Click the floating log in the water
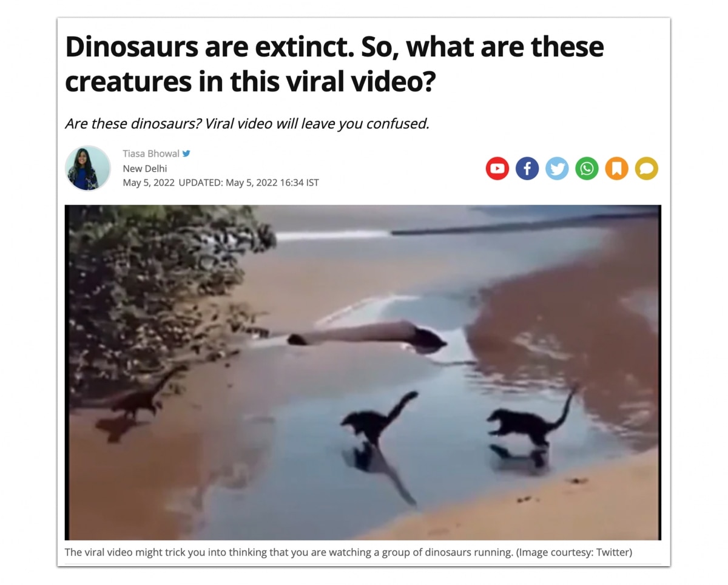The height and width of the screenshot is (585, 728). tap(366, 334)
